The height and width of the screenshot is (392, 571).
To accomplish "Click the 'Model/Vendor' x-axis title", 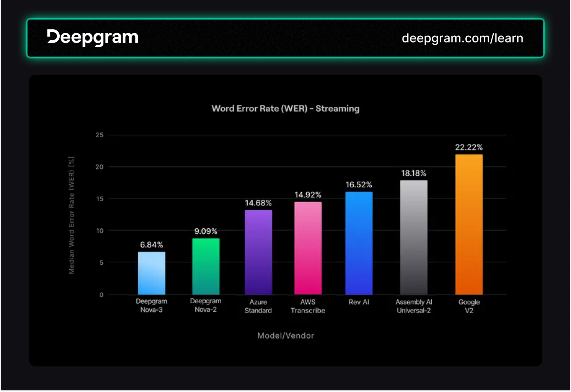I will [x=286, y=336].
